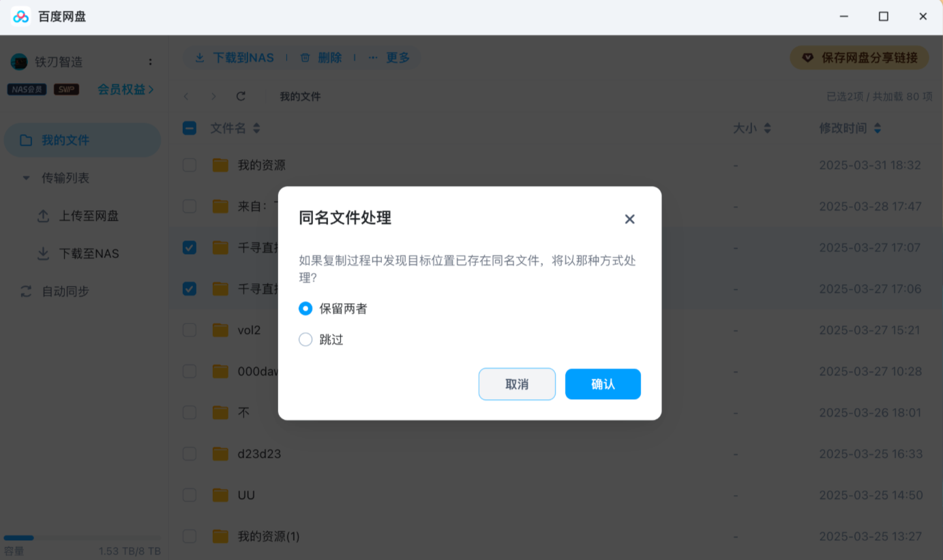943x560 pixels.
Task: Click the NAS会员 badge
Action: coord(27,89)
